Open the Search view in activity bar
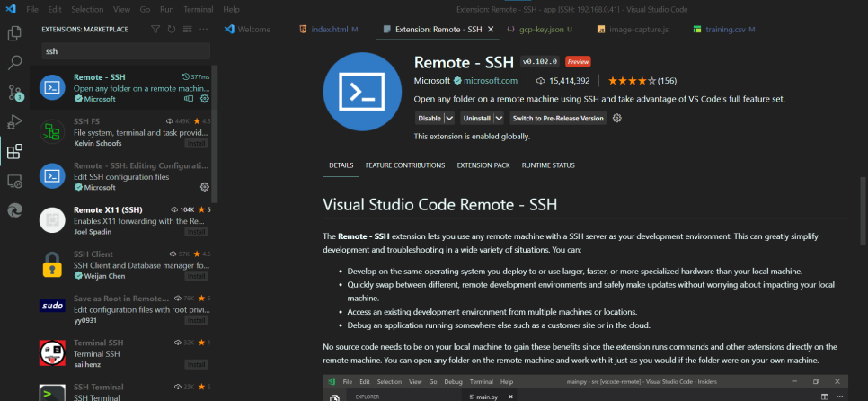Screen dimensions: 868x401 (x=14, y=63)
